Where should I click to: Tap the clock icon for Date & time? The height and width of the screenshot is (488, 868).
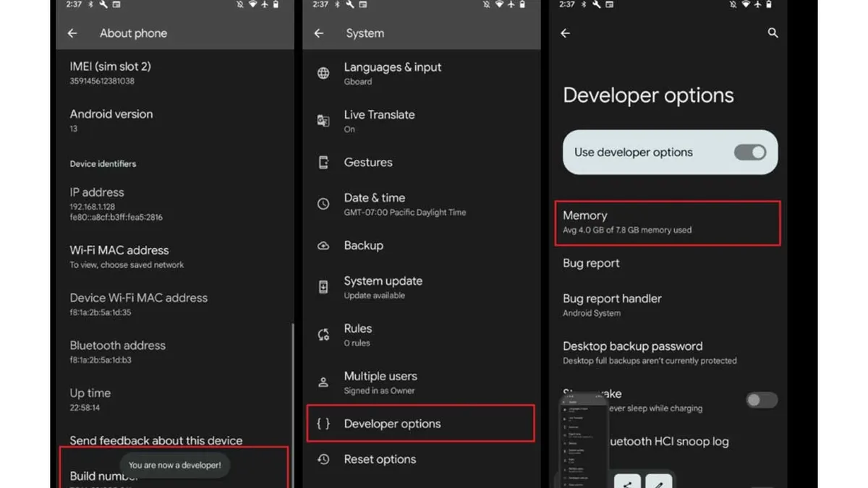[x=323, y=204]
